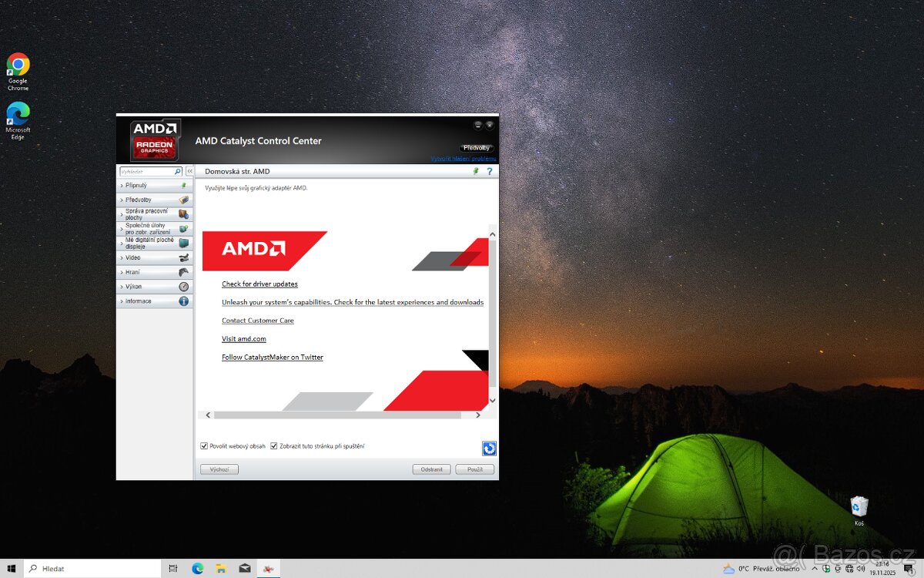924x578 pixels.
Task: Click the blue refresh icon near checkboxes
Action: coord(489,448)
